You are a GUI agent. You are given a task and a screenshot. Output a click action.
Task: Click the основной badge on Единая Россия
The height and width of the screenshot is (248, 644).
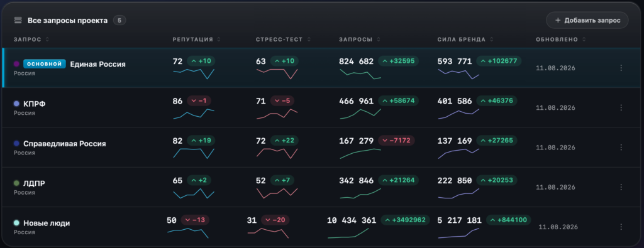pos(45,64)
